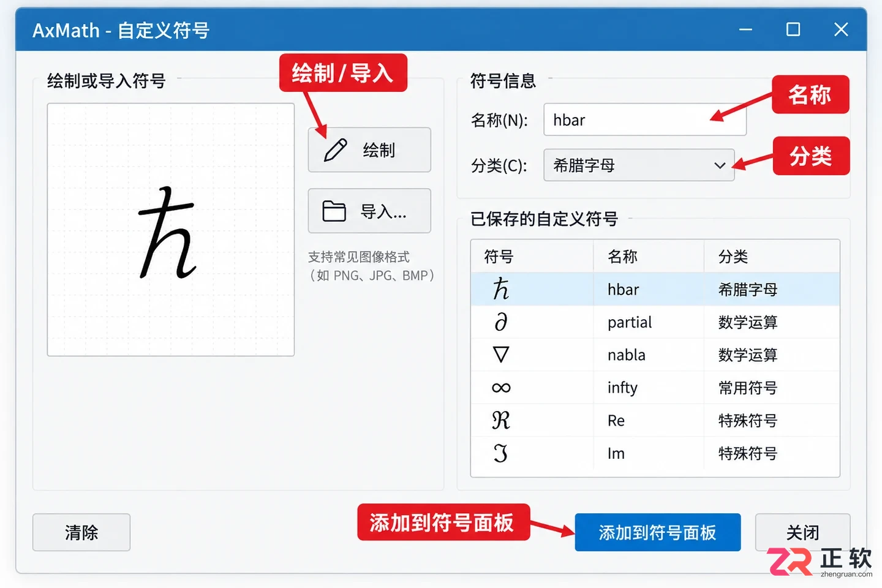Select the infinity symbol glyph
Screen dimensions: 882x588
(501, 388)
